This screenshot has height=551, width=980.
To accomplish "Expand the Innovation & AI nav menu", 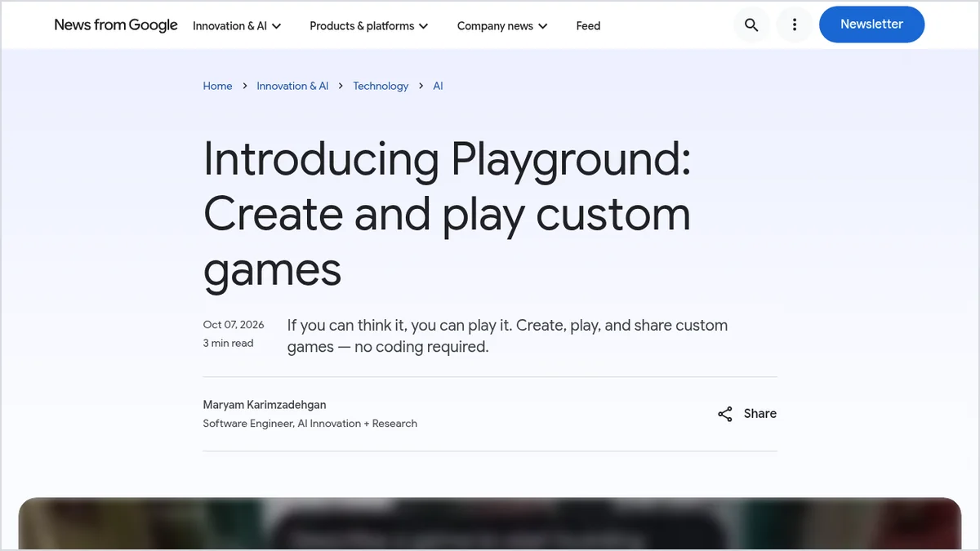I will tap(237, 26).
